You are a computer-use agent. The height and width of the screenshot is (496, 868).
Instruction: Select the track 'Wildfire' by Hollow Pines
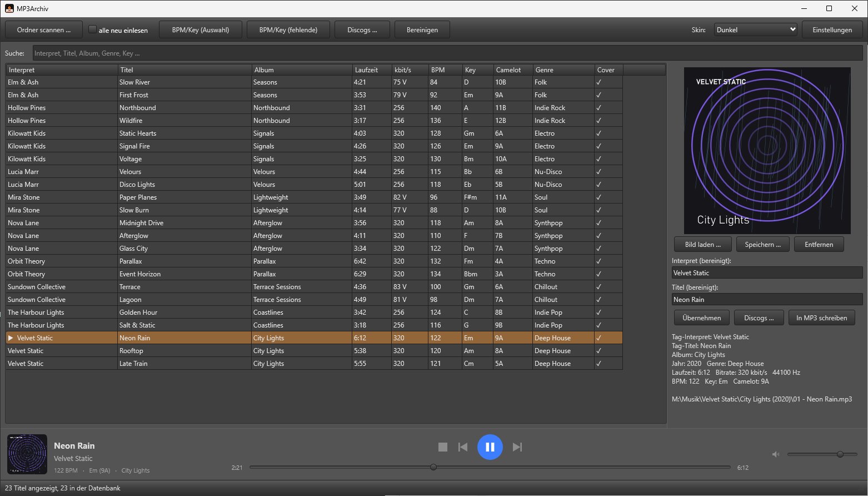coord(314,121)
